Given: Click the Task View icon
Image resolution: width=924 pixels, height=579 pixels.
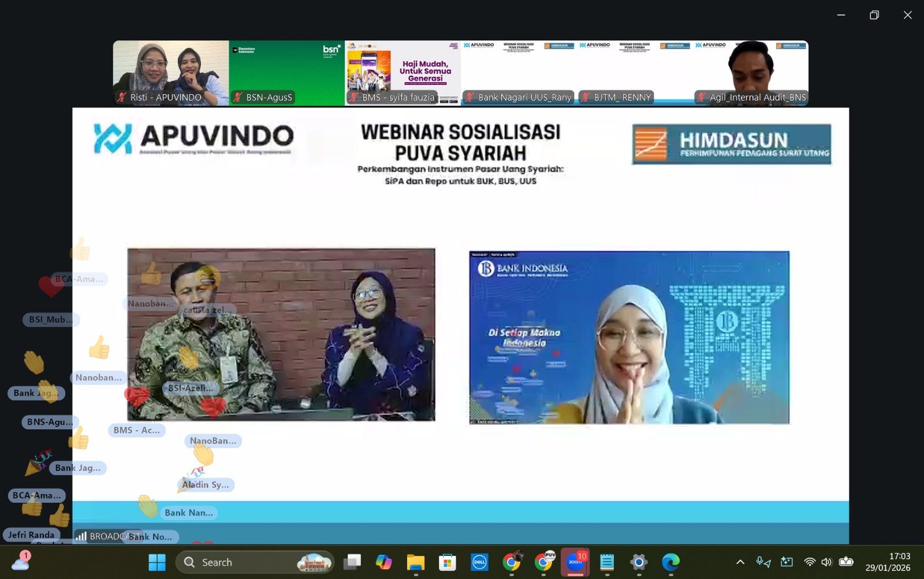Looking at the screenshot, I should pos(352,562).
